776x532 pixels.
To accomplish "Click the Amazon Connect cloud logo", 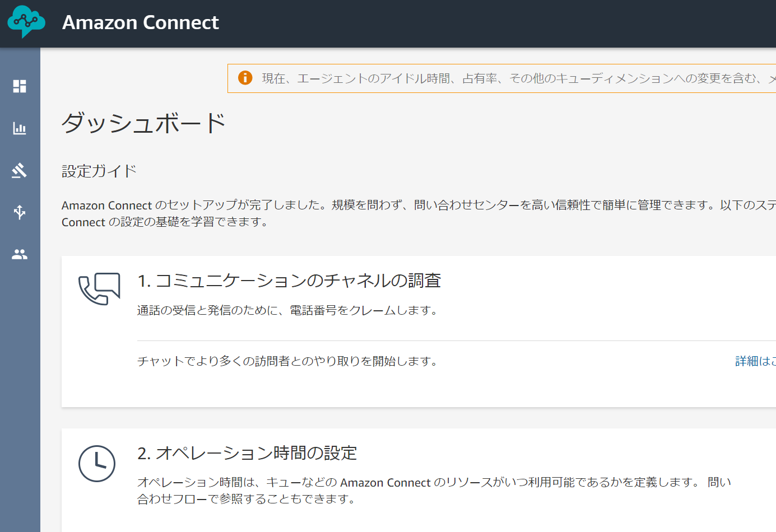I will tap(26, 22).
